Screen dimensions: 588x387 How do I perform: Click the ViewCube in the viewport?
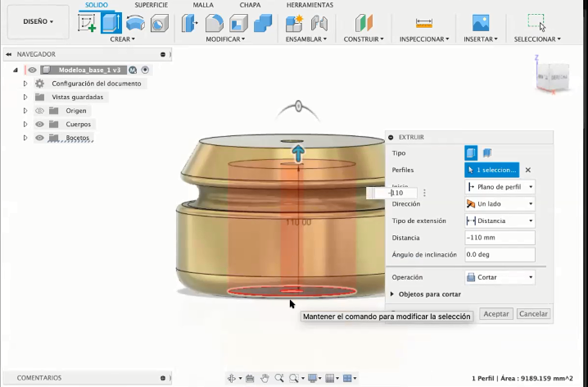(554, 76)
